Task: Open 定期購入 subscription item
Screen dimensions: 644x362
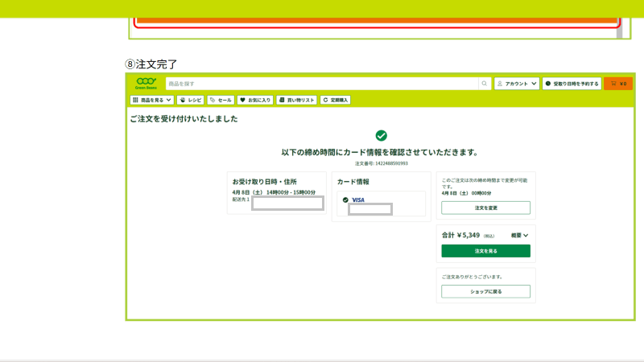Action: pos(335,100)
